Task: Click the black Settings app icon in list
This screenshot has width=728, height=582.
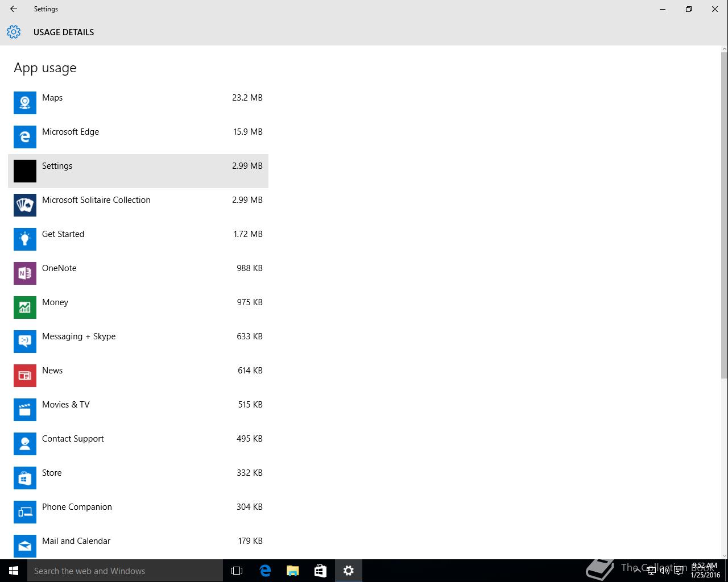Action: point(25,171)
